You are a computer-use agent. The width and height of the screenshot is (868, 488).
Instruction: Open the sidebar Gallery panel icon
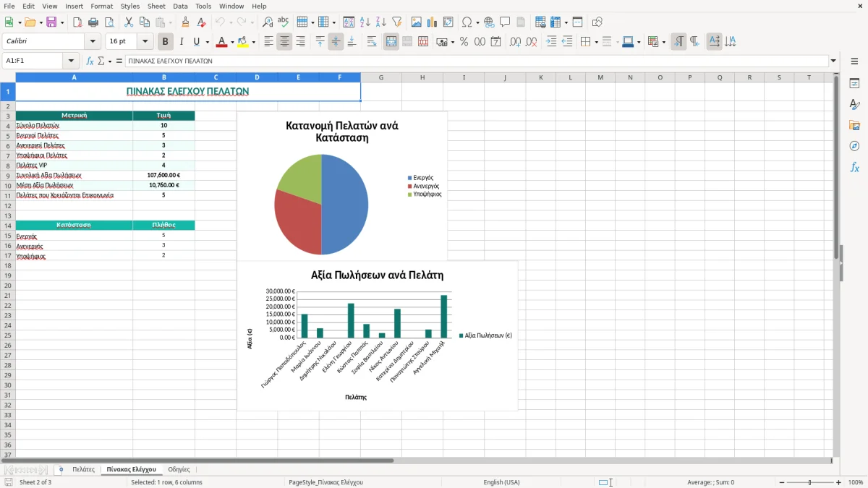(854, 125)
